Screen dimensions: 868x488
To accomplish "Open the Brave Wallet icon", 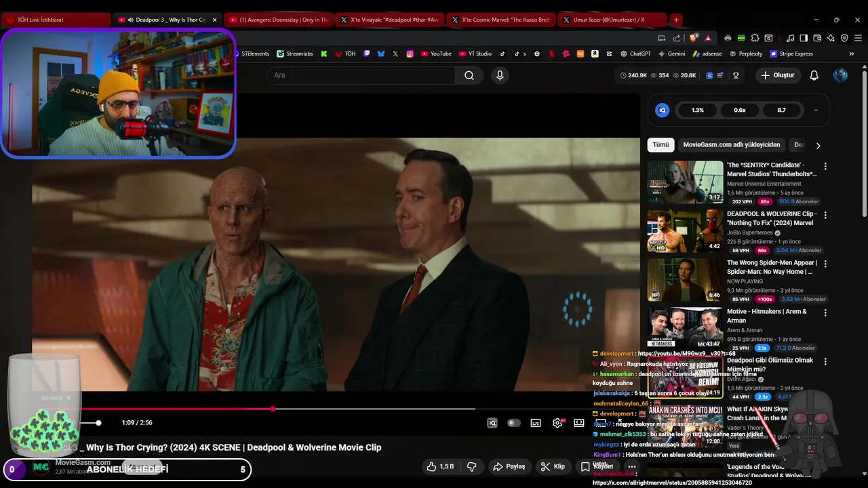I will (817, 38).
